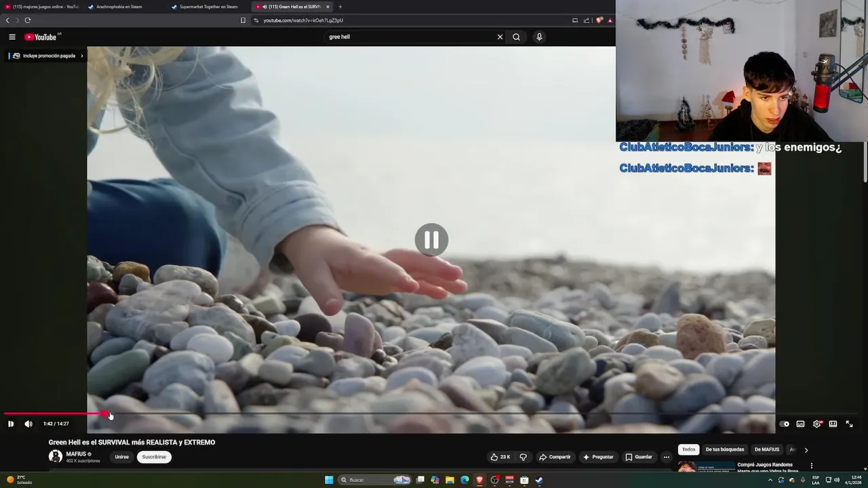
Task: Dislike the video
Action: click(523, 457)
